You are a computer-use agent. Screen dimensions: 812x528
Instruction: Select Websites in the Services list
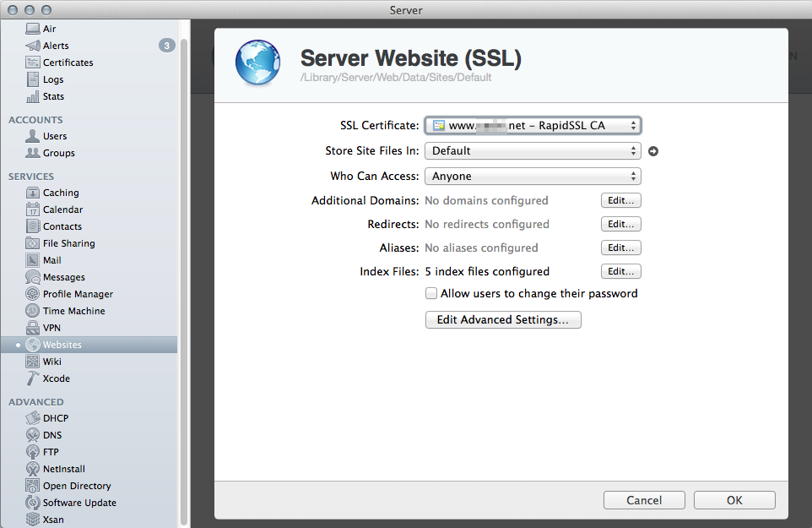pos(62,345)
